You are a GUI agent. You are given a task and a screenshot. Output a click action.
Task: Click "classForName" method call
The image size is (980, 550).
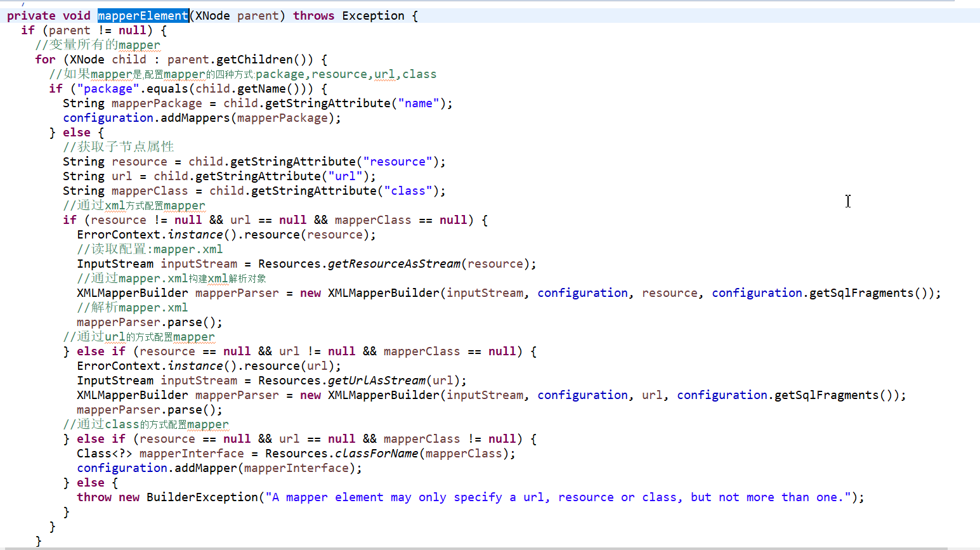[x=377, y=454]
